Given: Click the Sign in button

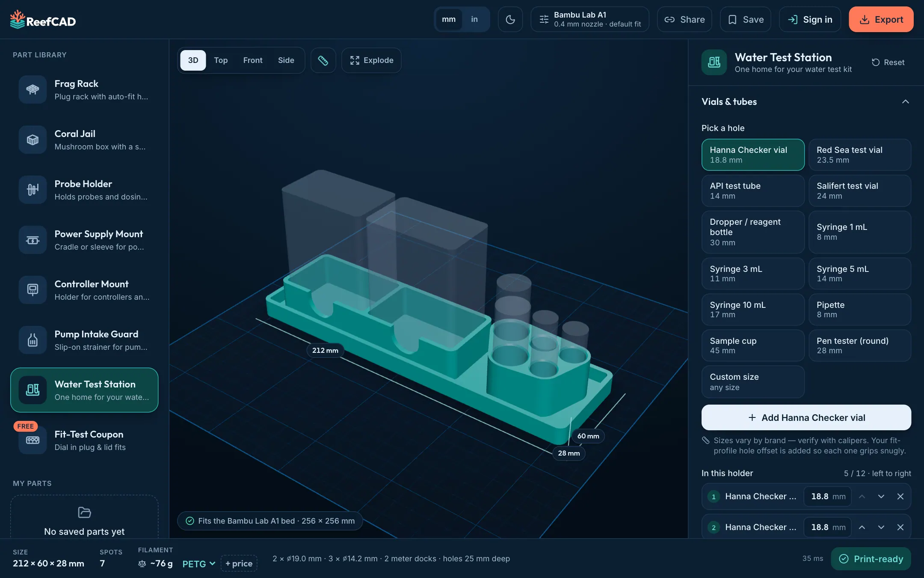Looking at the screenshot, I should click(x=810, y=19).
